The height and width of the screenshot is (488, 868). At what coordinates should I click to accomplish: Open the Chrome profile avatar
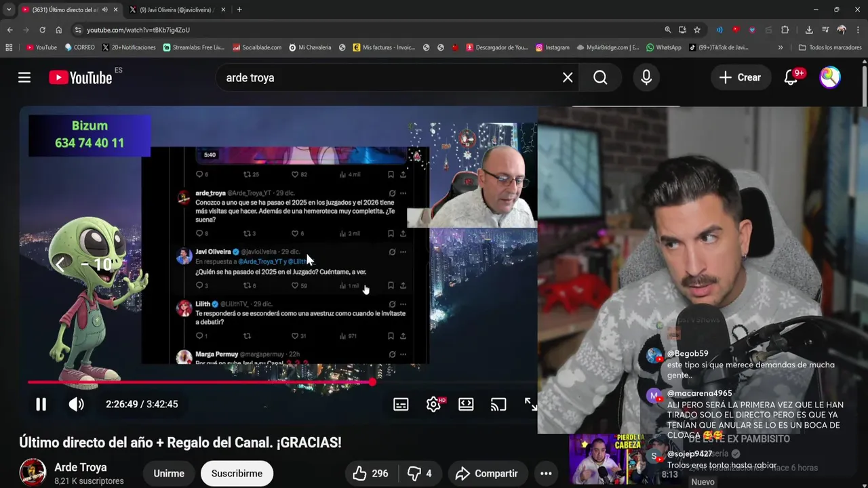[x=842, y=30]
